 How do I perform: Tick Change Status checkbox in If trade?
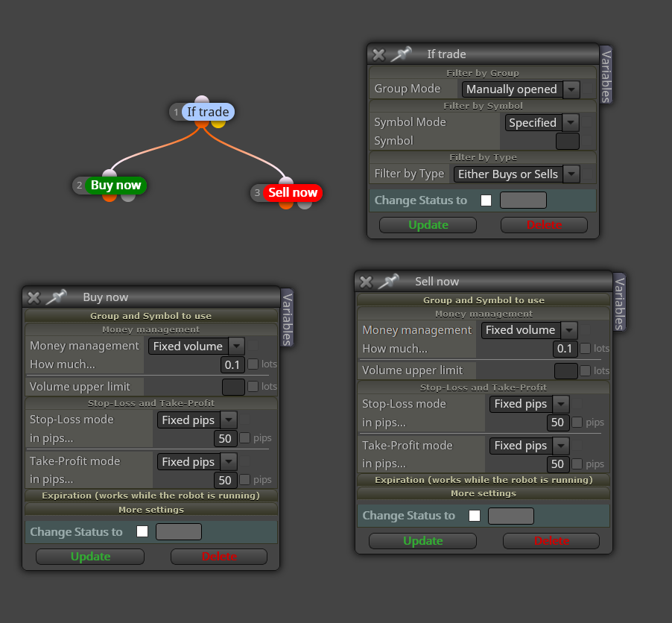pyautogui.click(x=486, y=200)
